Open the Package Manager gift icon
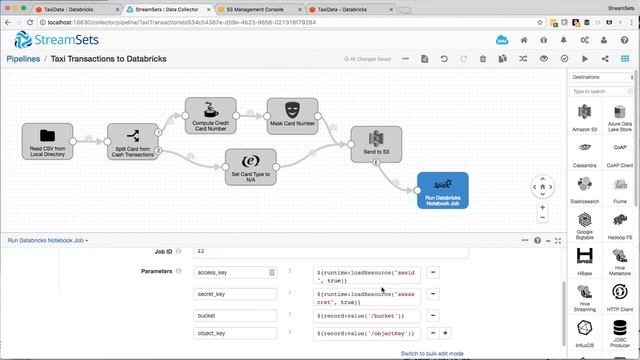 click(x=544, y=40)
